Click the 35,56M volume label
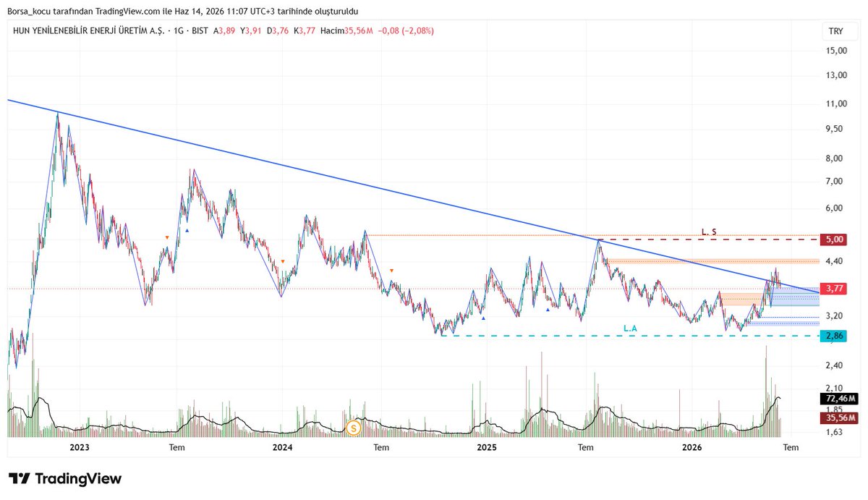This screenshot has width=868, height=500. (839, 418)
